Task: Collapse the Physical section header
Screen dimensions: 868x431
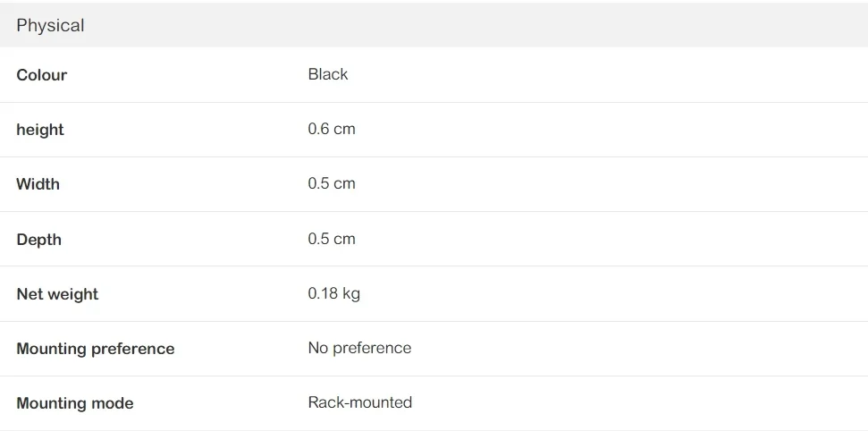Action: 50,26
